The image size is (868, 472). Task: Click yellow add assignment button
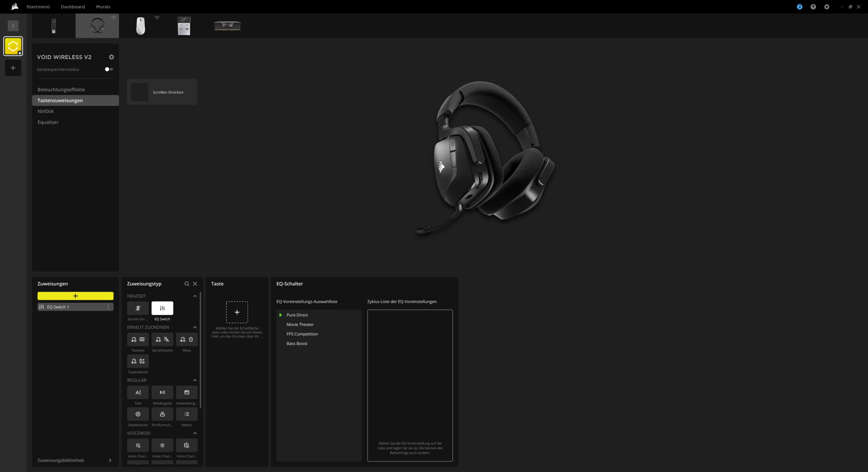coord(76,296)
